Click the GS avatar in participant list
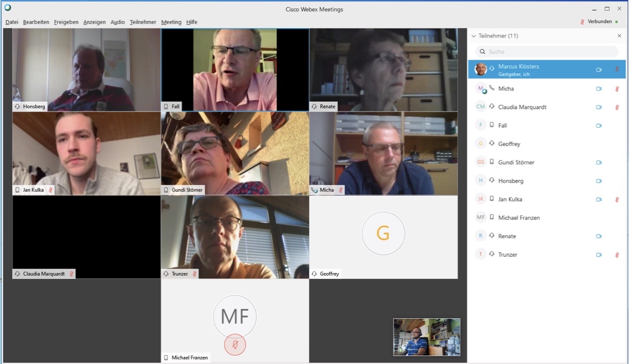Image resolution: width=631 pixels, height=364 pixels. tap(480, 162)
